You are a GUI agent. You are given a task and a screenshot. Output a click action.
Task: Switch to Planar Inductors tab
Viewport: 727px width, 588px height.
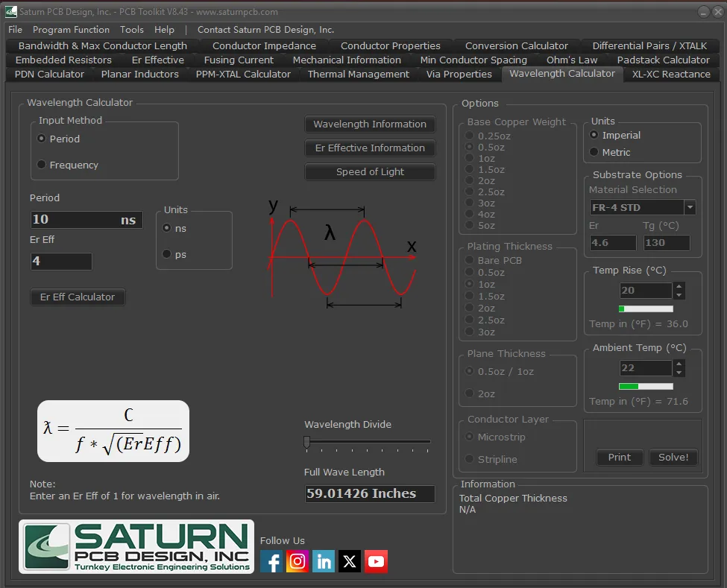pos(139,74)
